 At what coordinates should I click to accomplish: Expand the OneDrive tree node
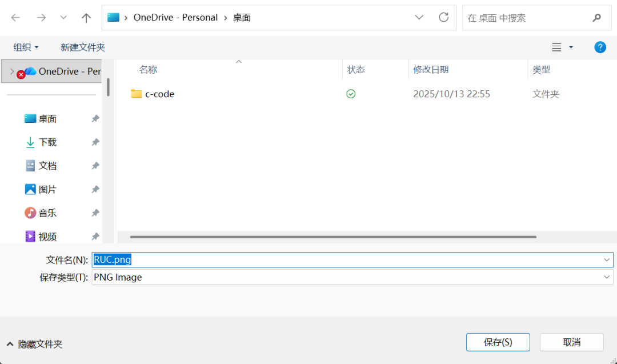(x=12, y=71)
